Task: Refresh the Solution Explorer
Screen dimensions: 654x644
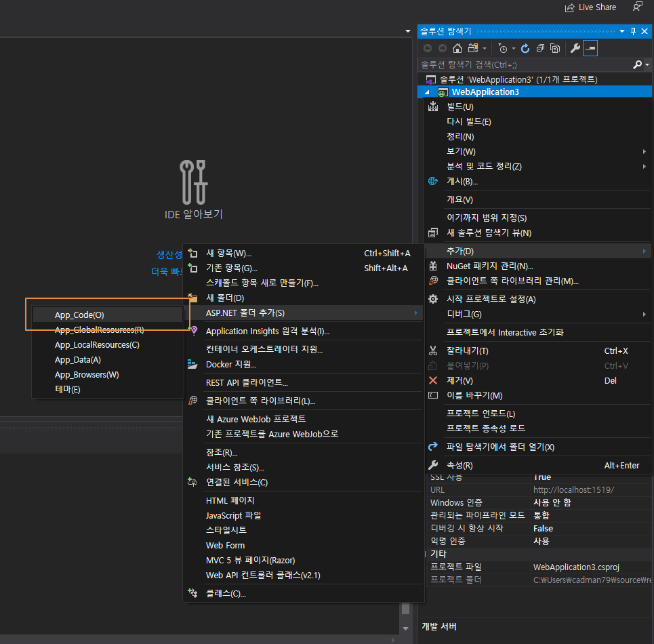Action: point(525,48)
